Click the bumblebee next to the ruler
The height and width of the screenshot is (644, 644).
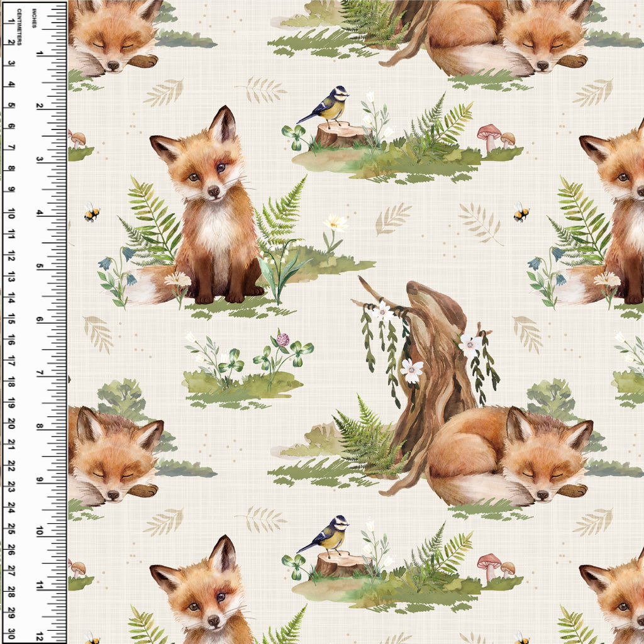[x=92, y=213]
